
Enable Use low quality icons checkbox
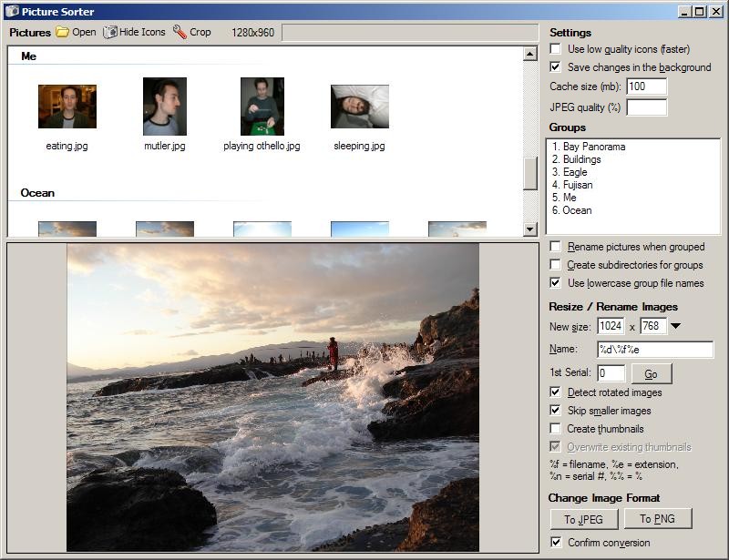tap(556, 49)
